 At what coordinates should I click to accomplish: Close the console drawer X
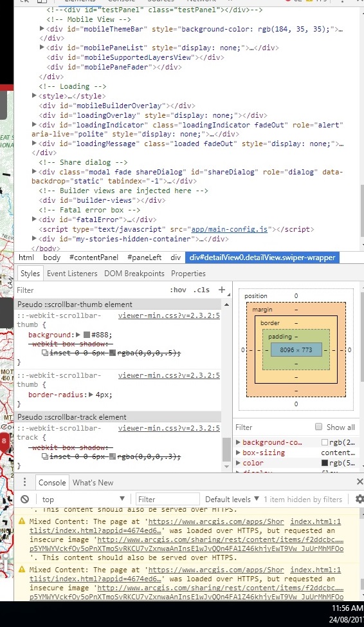coord(359,482)
